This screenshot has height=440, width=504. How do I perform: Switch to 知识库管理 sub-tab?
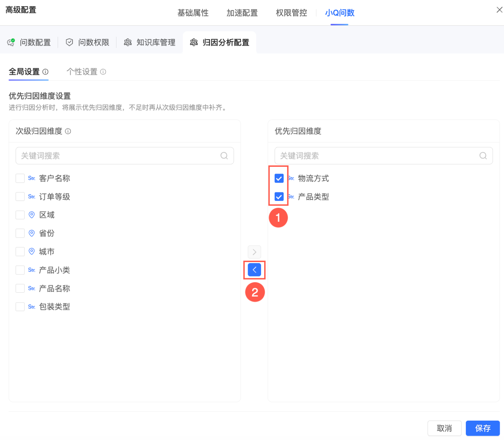click(x=150, y=42)
